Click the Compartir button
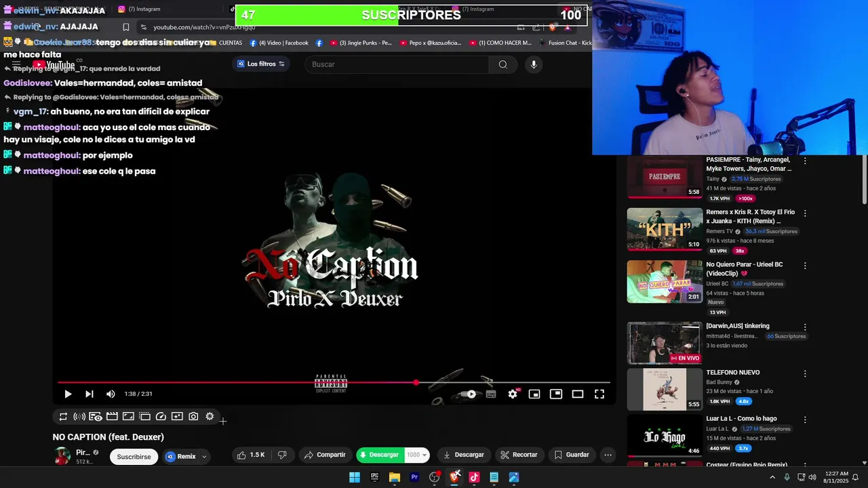 tap(324, 455)
